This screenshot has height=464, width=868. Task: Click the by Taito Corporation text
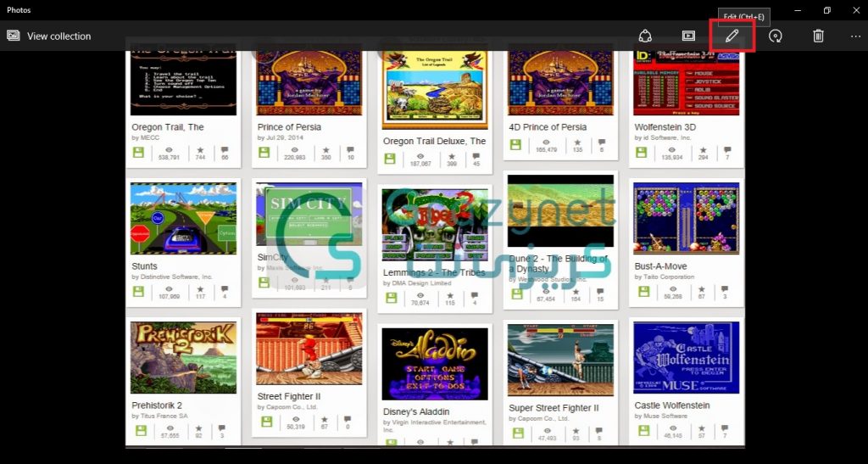tap(665, 277)
